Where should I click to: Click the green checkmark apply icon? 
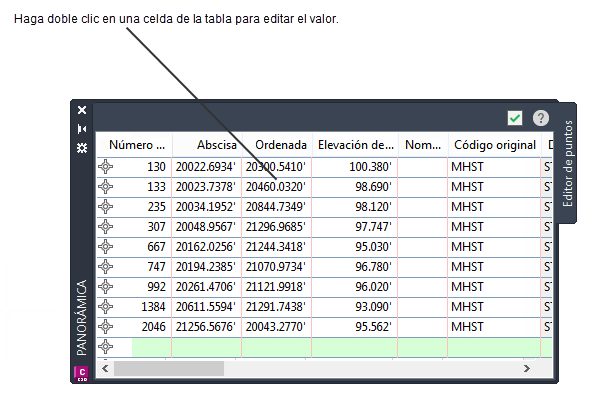click(515, 118)
